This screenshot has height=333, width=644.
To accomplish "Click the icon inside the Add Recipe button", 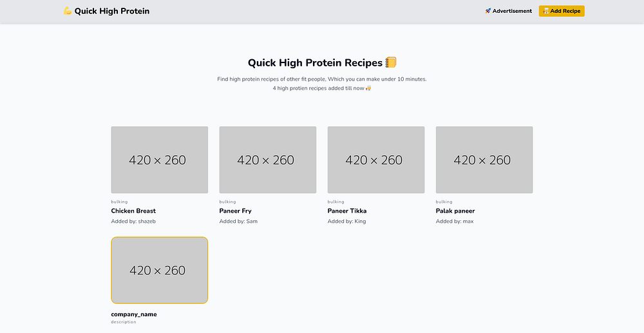I will (x=545, y=11).
